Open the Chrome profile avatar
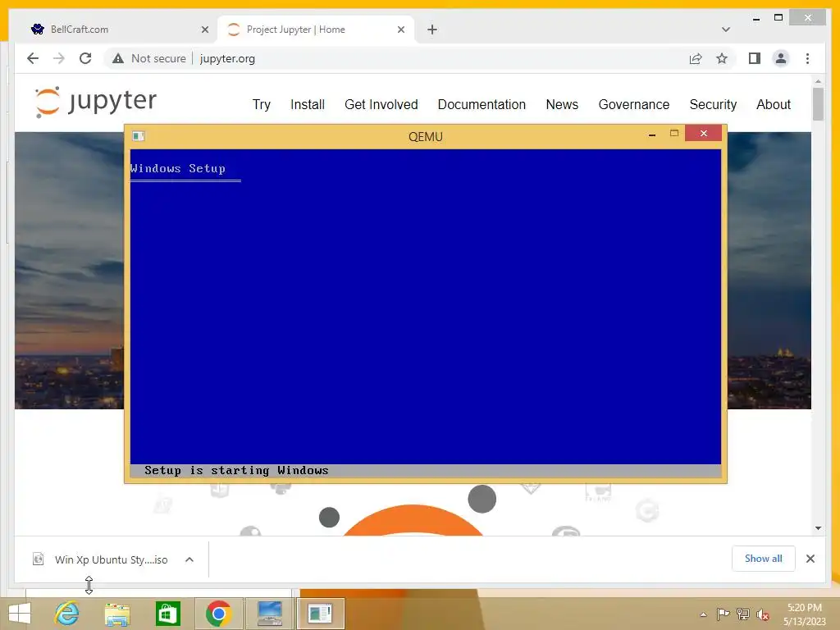The width and height of the screenshot is (840, 630). click(781, 58)
